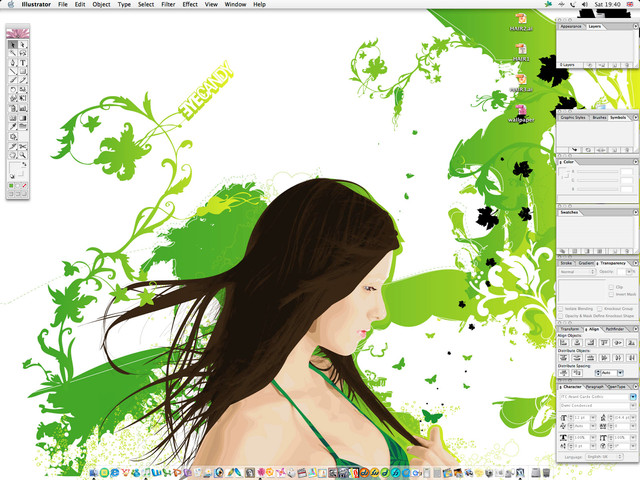The image size is (640, 480).
Task: Select the Gradient tool
Action: point(23,118)
